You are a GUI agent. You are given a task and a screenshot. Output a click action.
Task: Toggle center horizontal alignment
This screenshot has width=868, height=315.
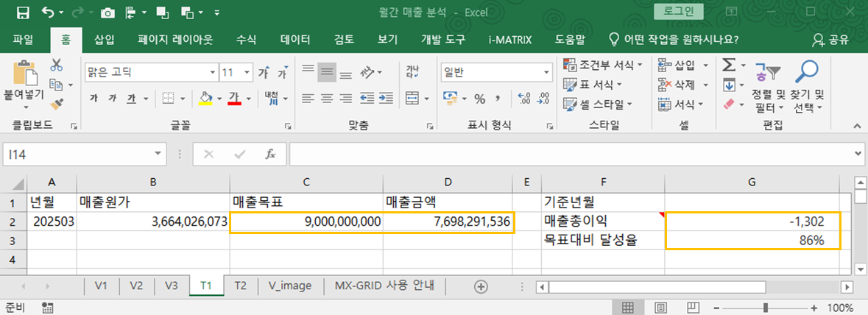[326, 98]
